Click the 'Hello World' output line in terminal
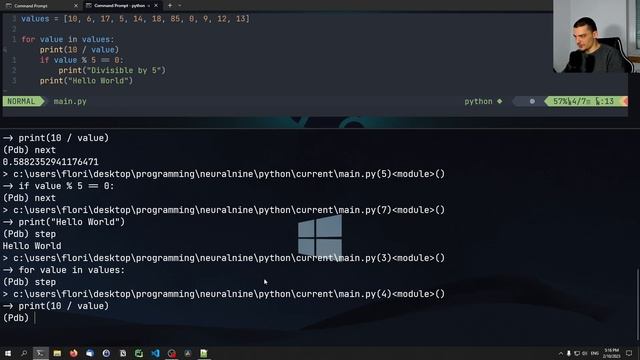Viewport: 640px width, 360px height. click(x=32, y=246)
